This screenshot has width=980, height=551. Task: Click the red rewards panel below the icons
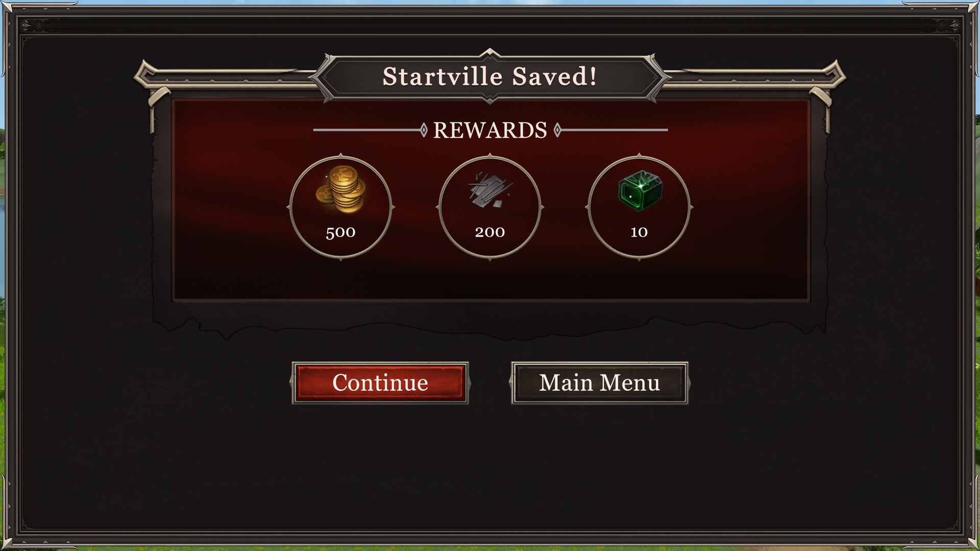[x=490, y=281]
